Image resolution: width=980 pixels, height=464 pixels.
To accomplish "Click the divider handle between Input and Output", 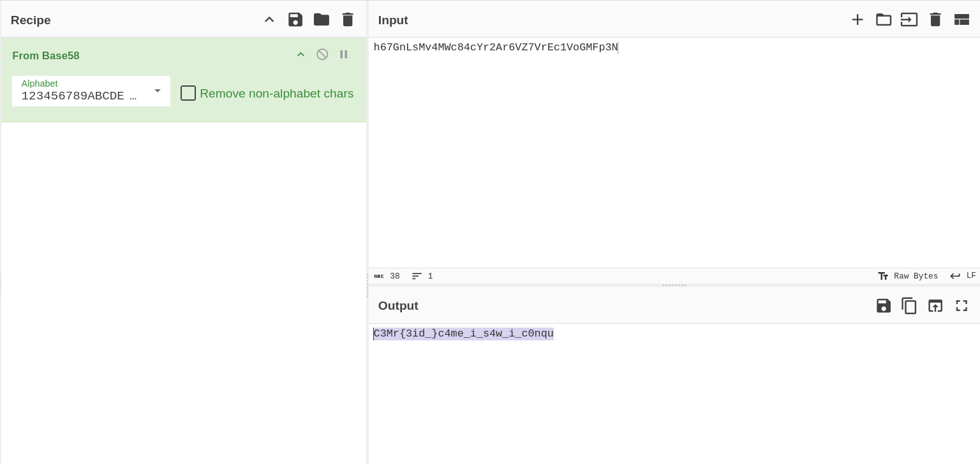I will coord(674,285).
